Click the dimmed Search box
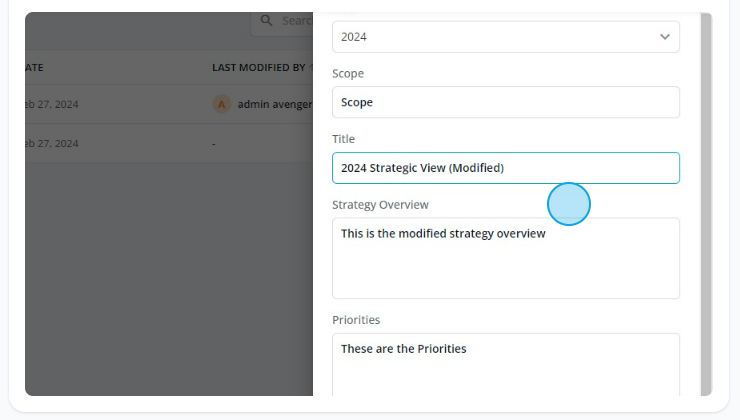This screenshot has height=420, width=740. pyautogui.click(x=282, y=22)
